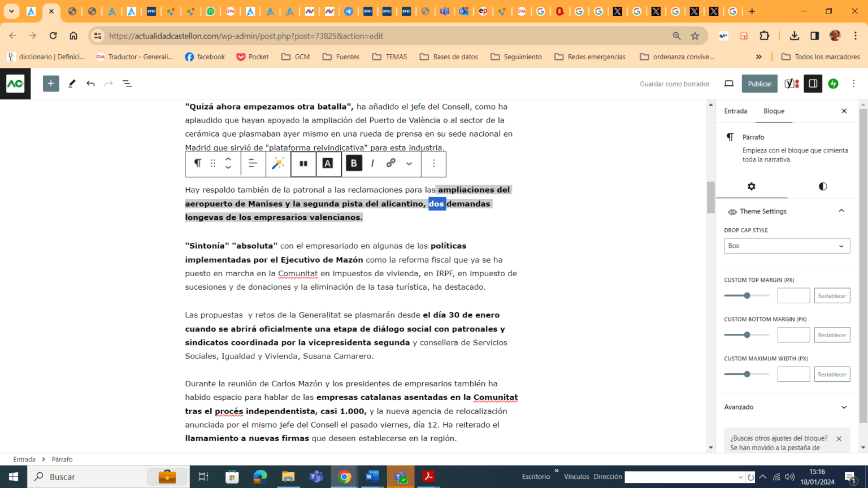
Task: Open the Yoast SEO panel icon
Action: click(x=792, y=84)
